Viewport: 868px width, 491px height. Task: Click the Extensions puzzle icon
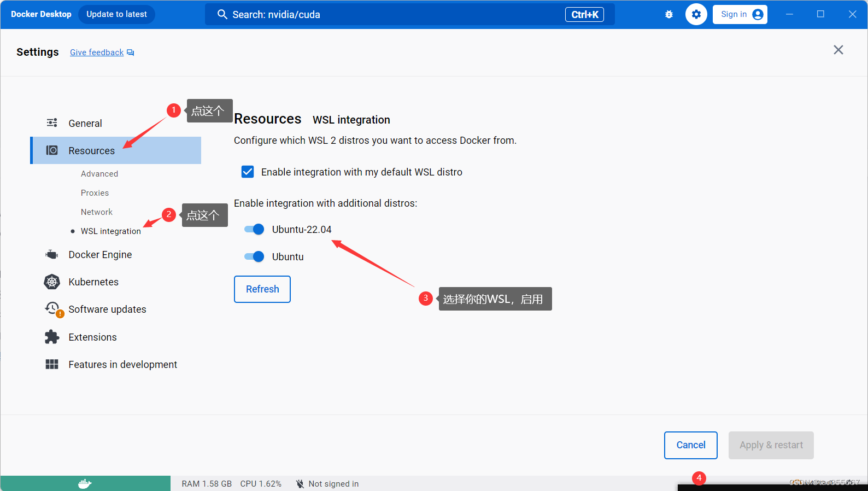click(x=52, y=337)
